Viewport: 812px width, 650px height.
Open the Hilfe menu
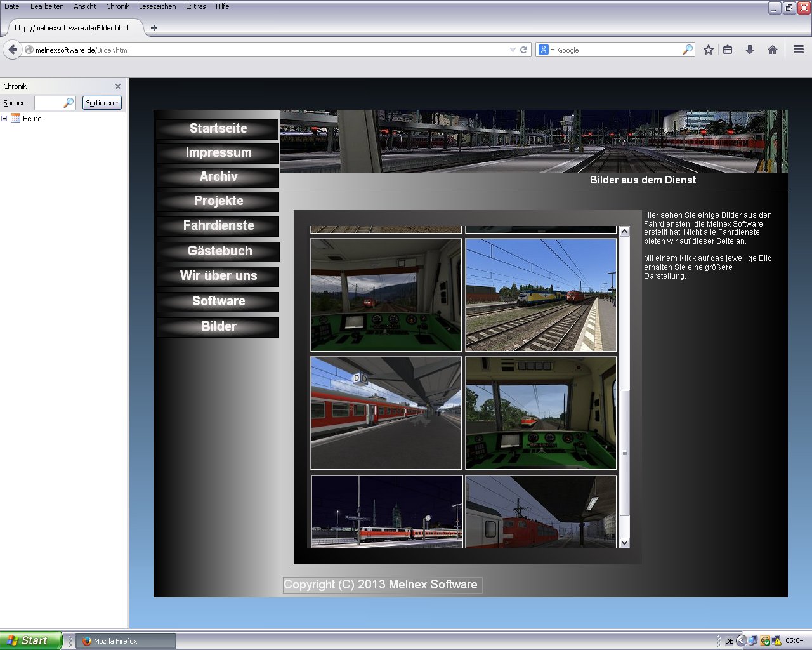pyautogui.click(x=223, y=6)
